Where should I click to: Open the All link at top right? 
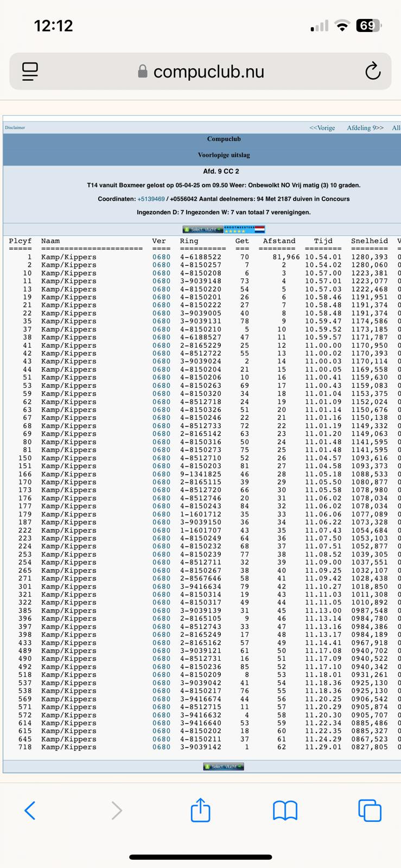pos(396,128)
